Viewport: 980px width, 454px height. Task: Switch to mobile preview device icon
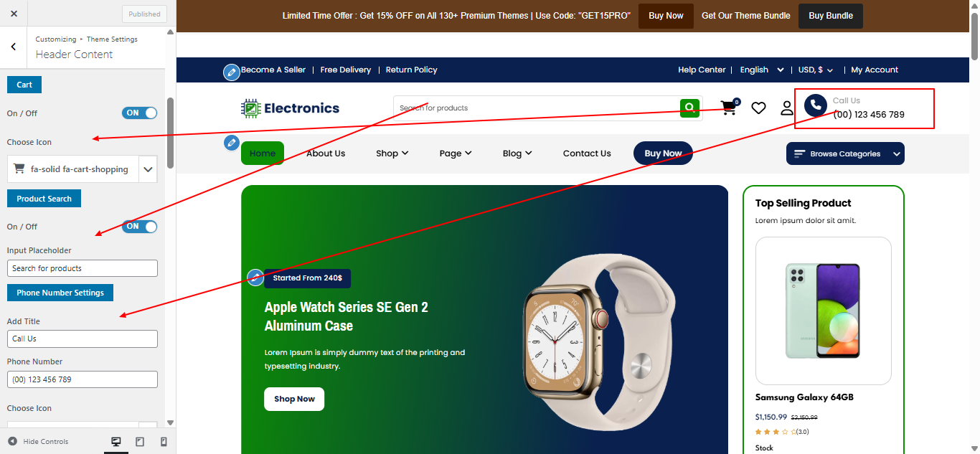point(164,442)
